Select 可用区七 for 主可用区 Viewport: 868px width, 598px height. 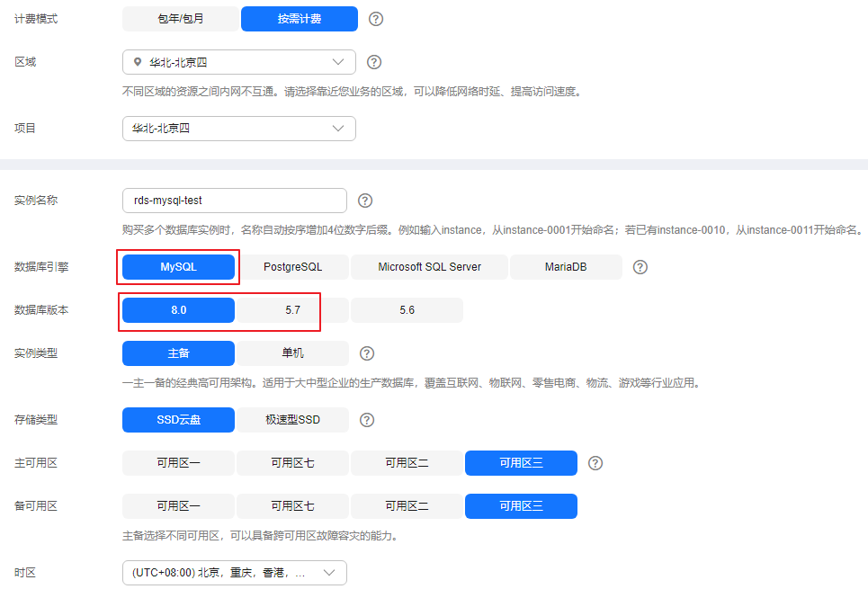point(293,463)
